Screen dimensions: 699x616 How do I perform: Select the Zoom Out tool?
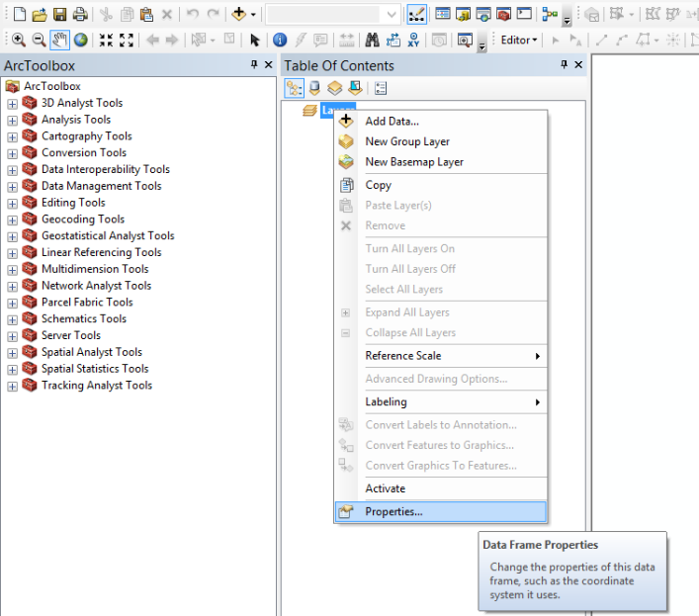(39, 41)
